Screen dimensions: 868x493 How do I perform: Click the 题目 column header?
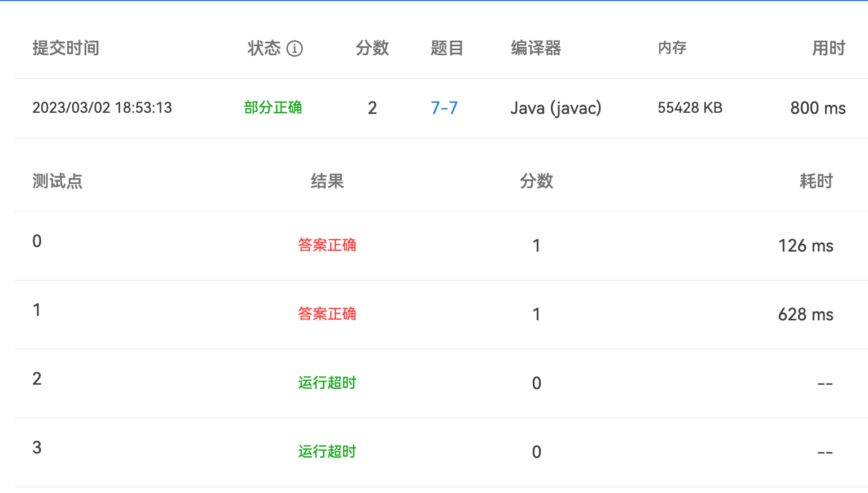tap(446, 49)
